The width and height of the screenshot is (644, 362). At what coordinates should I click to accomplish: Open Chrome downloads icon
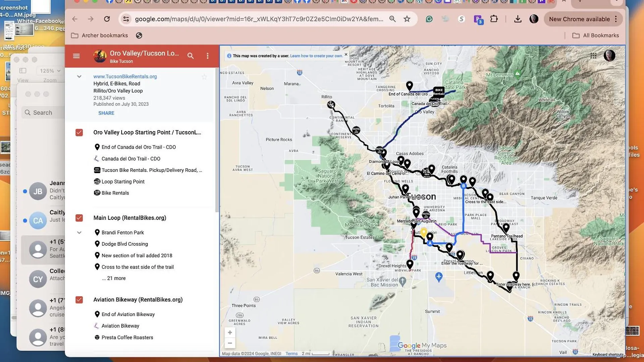pos(518,19)
